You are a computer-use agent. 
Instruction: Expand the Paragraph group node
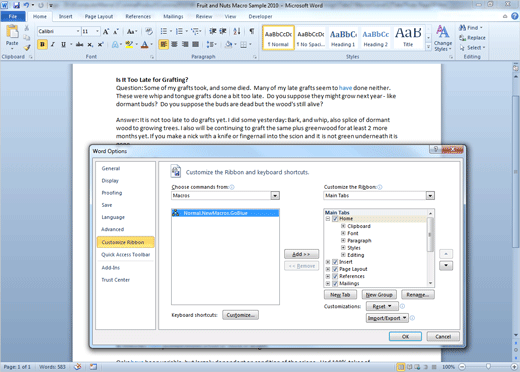coord(343,240)
